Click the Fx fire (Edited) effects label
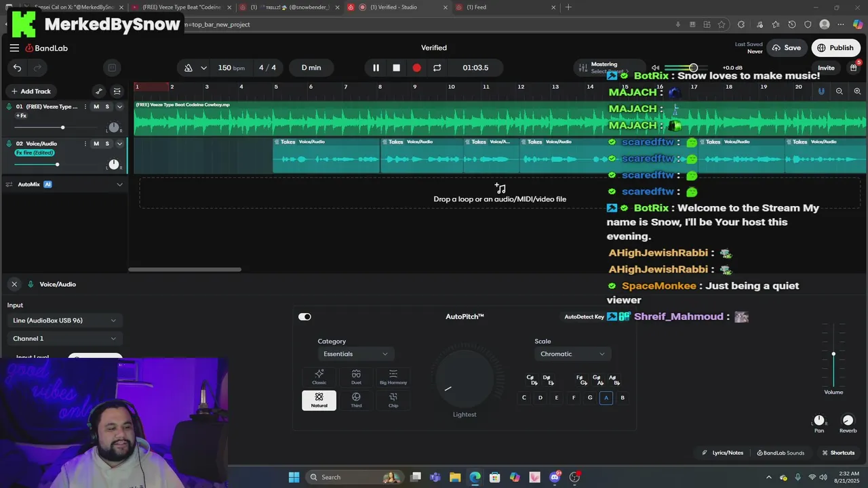The image size is (868, 488). pos(35,152)
